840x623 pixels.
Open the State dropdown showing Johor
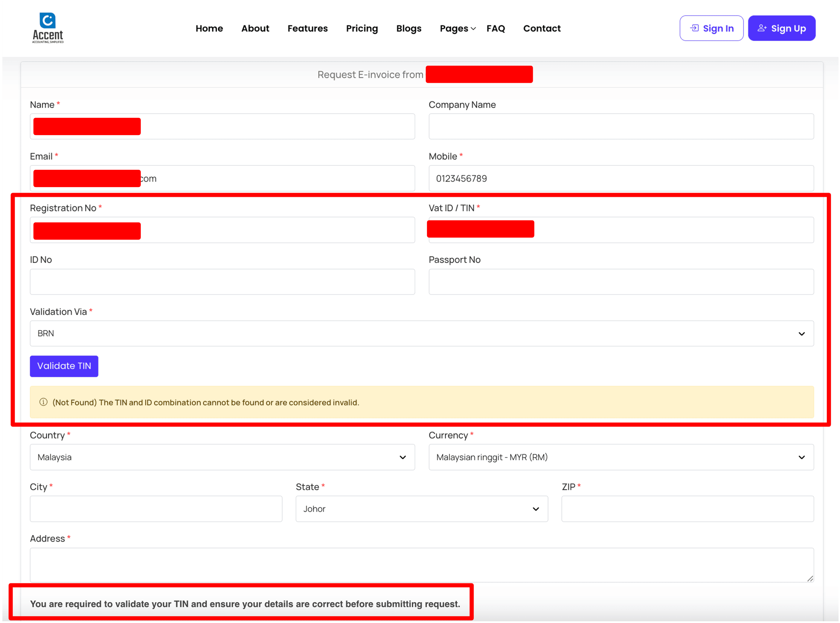422,509
